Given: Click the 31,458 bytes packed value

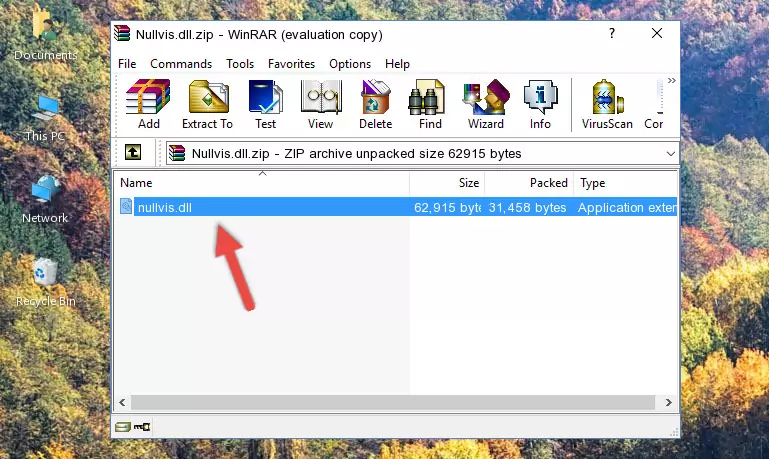Looking at the screenshot, I should pyautogui.click(x=527, y=207).
